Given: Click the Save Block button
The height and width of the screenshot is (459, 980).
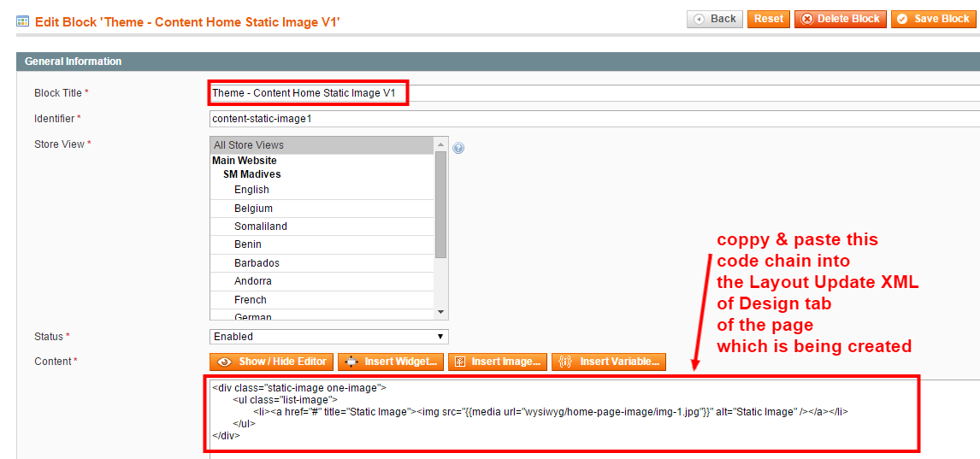Looking at the screenshot, I should coord(934,19).
